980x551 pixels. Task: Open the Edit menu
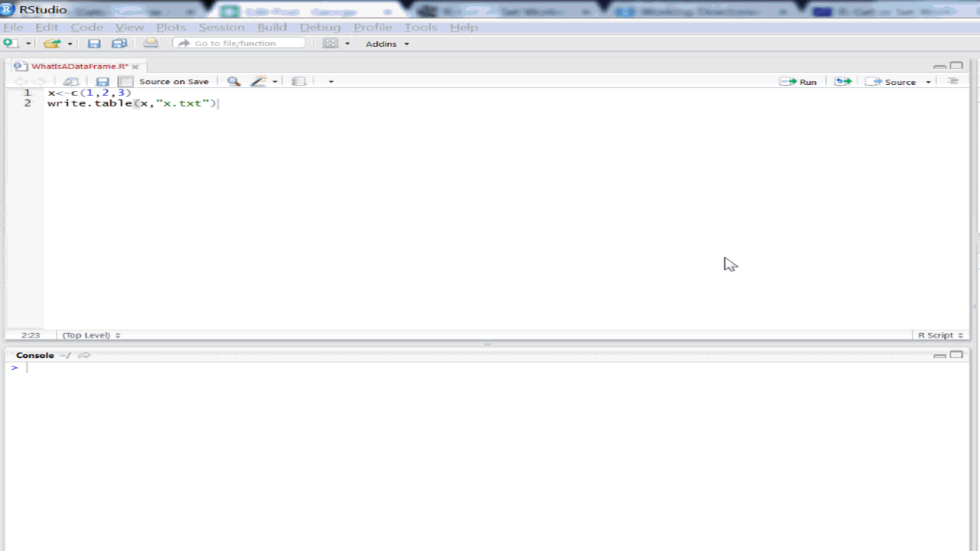(x=47, y=27)
